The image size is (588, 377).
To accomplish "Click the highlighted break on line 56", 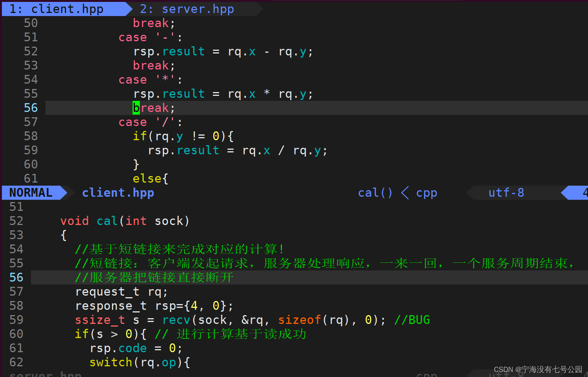I will click(154, 108).
